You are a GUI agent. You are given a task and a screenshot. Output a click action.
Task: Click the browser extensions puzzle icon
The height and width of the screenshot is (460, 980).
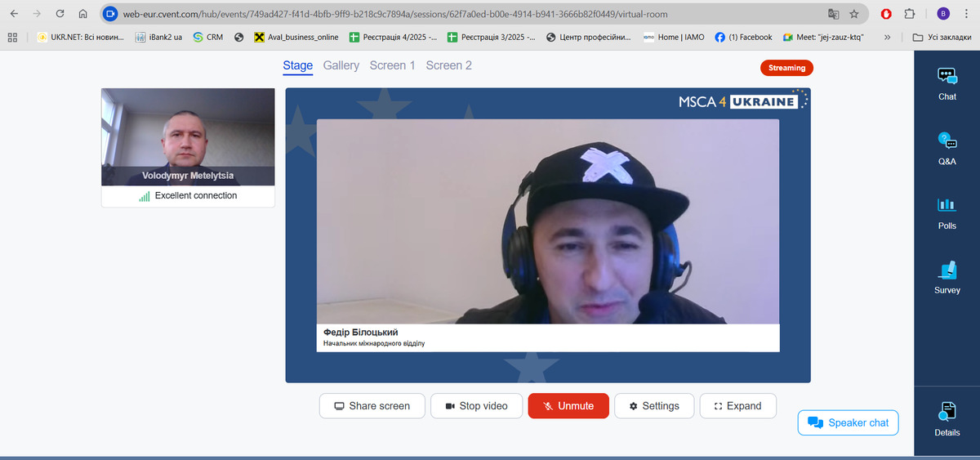[x=910, y=14]
